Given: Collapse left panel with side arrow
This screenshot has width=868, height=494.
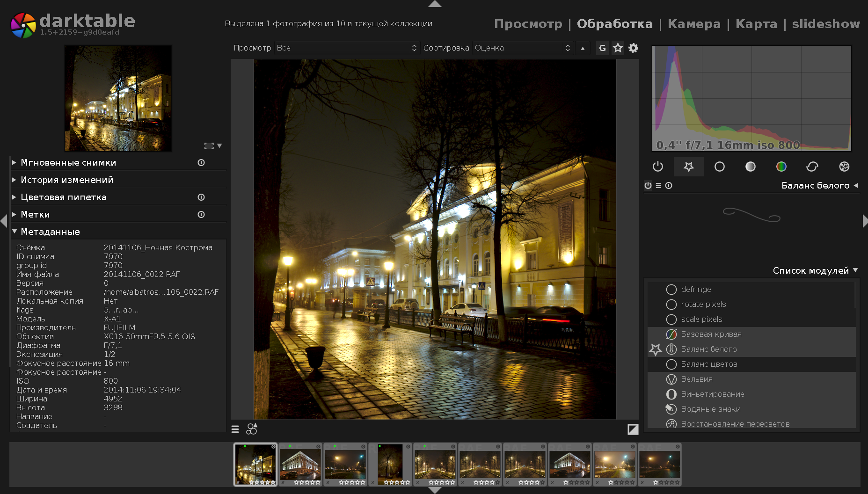Looking at the screenshot, I should click(x=4, y=220).
